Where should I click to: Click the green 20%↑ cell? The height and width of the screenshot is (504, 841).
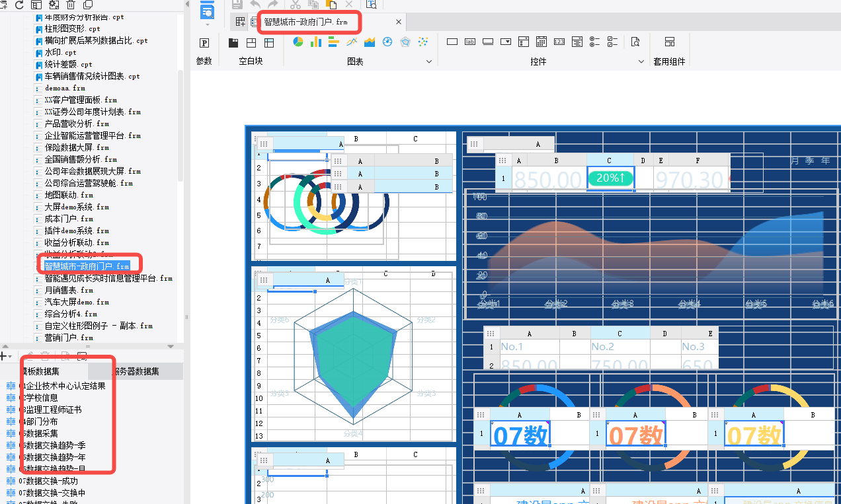[x=610, y=178]
